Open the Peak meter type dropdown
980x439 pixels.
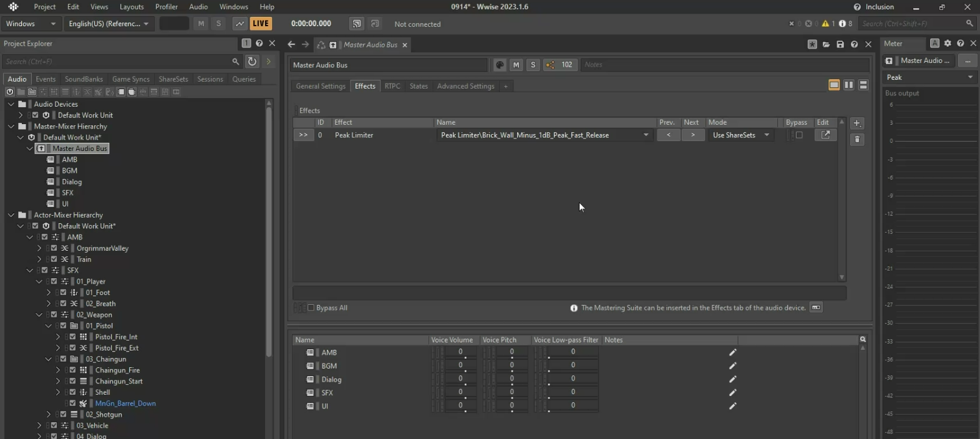(x=929, y=77)
